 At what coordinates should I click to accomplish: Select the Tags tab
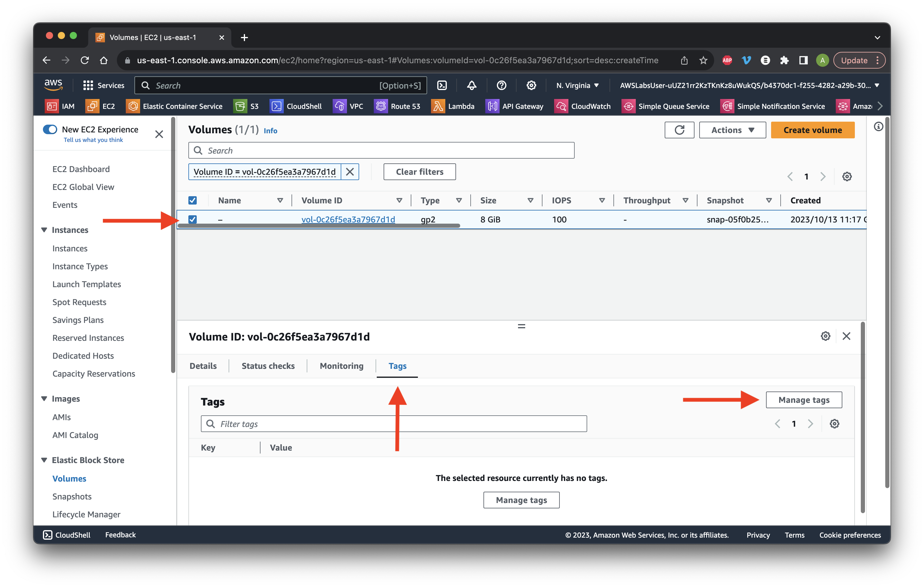pos(397,366)
